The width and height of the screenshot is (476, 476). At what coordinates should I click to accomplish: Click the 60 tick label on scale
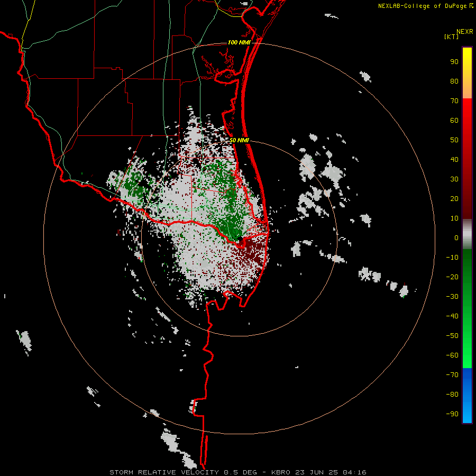click(454, 121)
